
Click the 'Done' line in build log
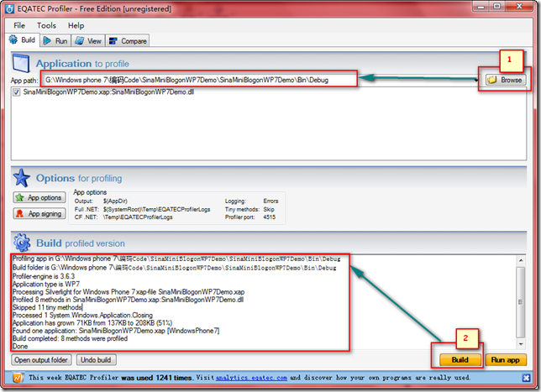click(x=20, y=346)
